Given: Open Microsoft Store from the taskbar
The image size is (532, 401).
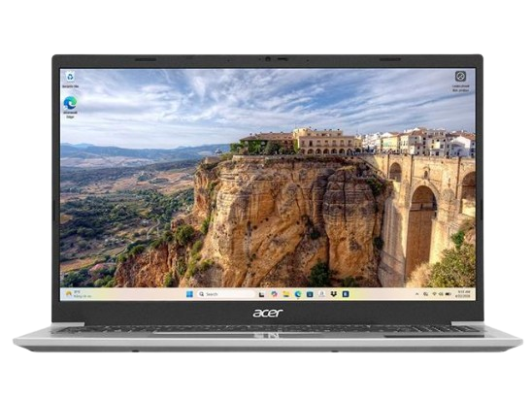Looking at the screenshot, I should [x=310, y=294].
